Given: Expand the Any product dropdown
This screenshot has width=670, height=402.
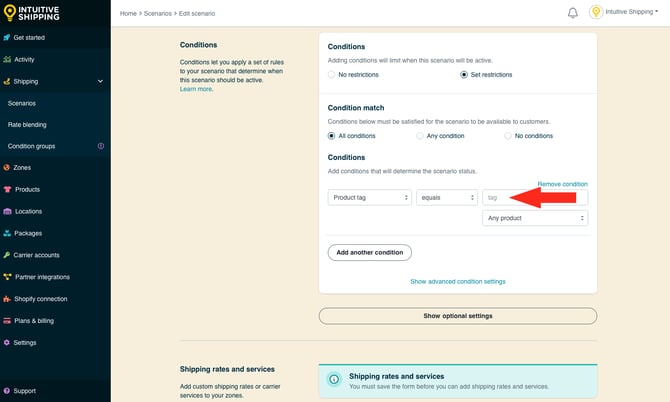Looking at the screenshot, I should tap(535, 218).
